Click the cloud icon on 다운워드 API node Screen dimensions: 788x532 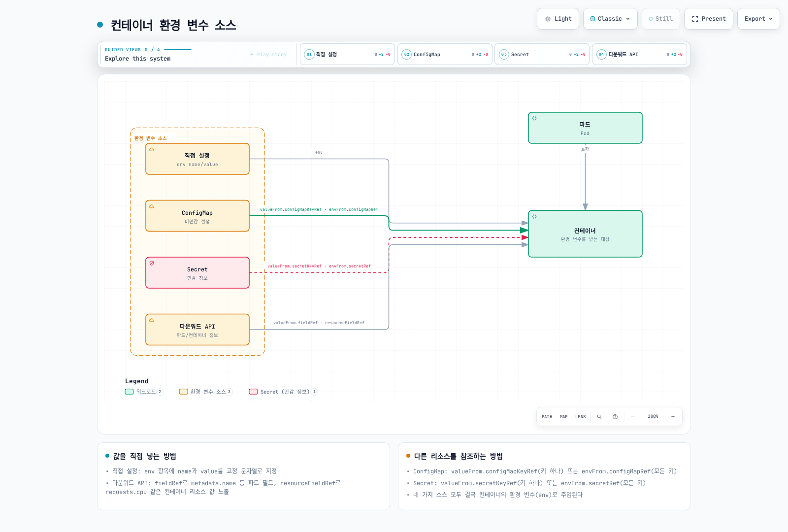152,320
